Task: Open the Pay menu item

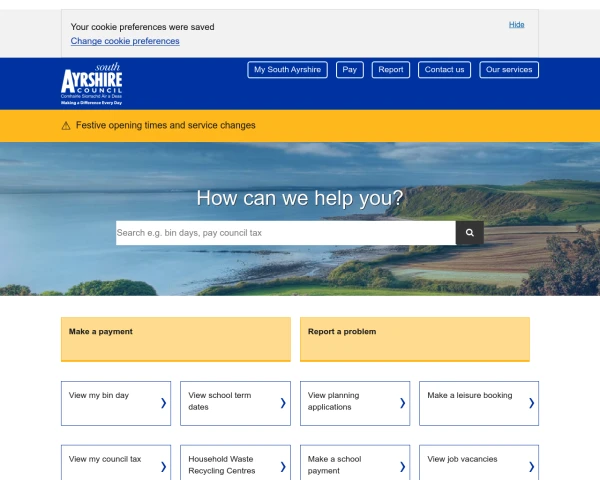Action: (350, 70)
